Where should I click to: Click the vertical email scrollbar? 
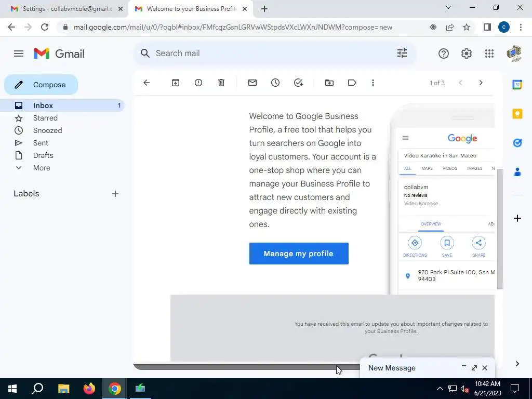[500, 229]
